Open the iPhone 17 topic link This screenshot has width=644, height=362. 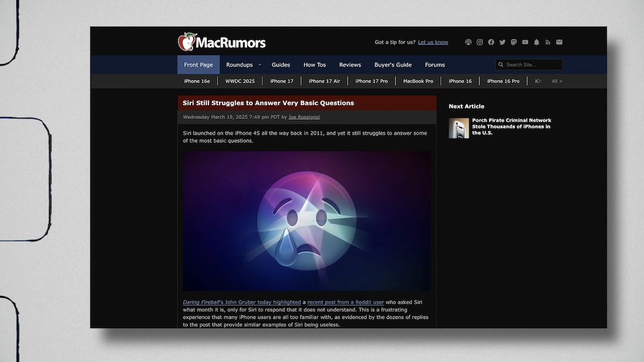point(282,81)
